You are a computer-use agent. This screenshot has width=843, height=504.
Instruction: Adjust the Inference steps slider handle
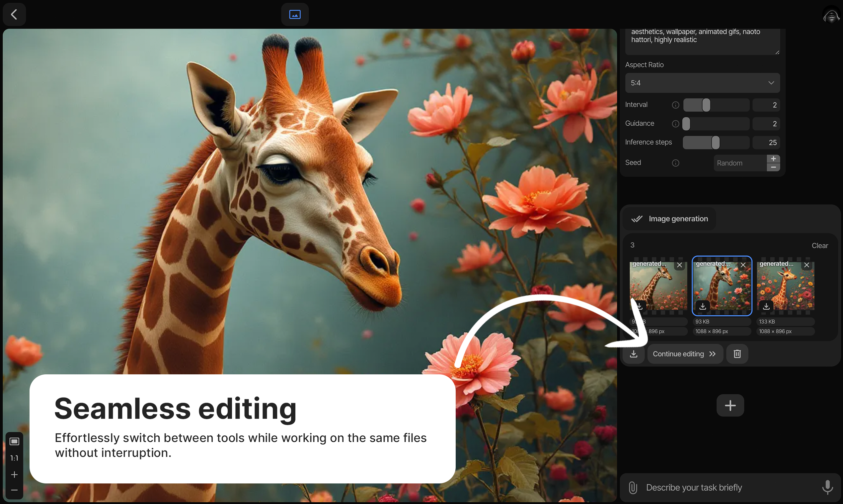[x=716, y=143]
